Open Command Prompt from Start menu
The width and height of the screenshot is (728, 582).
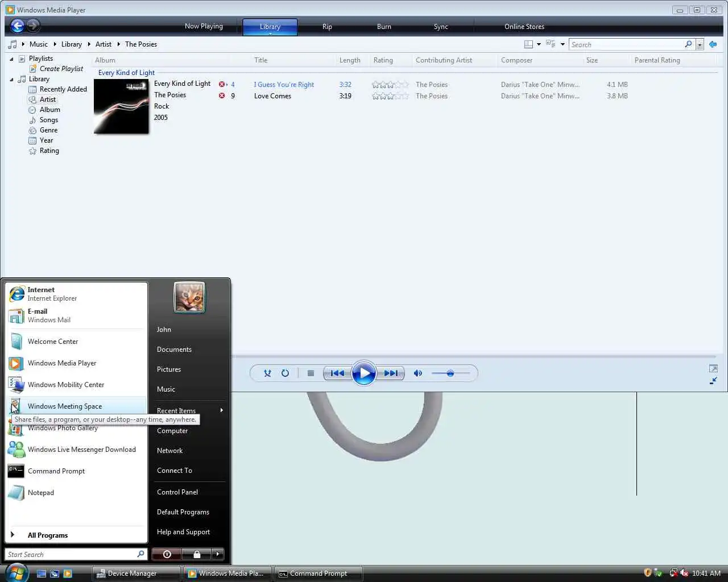click(76, 471)
